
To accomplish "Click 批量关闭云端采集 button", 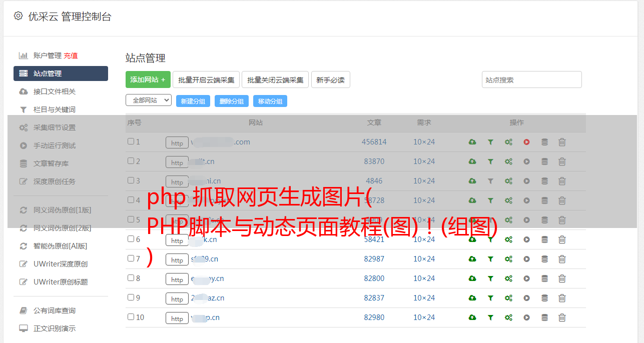I will tap(275, 79).
